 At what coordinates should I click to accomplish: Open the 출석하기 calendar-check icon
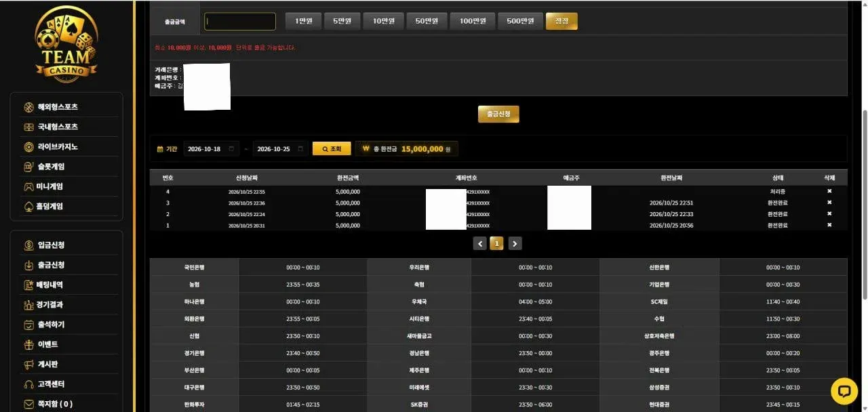[x=28, y=325]
